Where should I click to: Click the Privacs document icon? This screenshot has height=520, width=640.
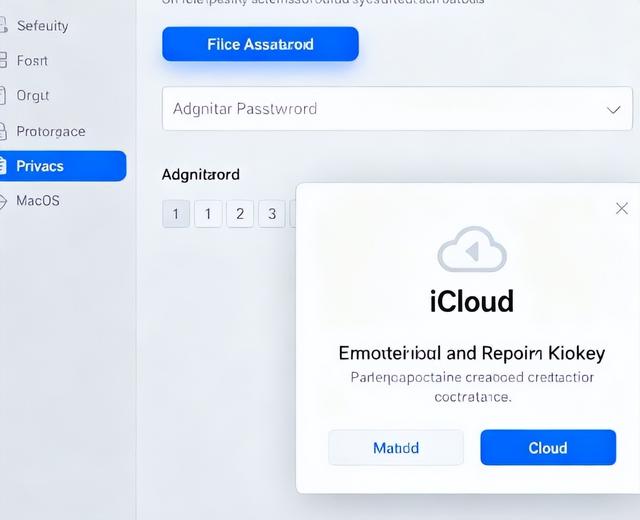click(x=3, y=166)
